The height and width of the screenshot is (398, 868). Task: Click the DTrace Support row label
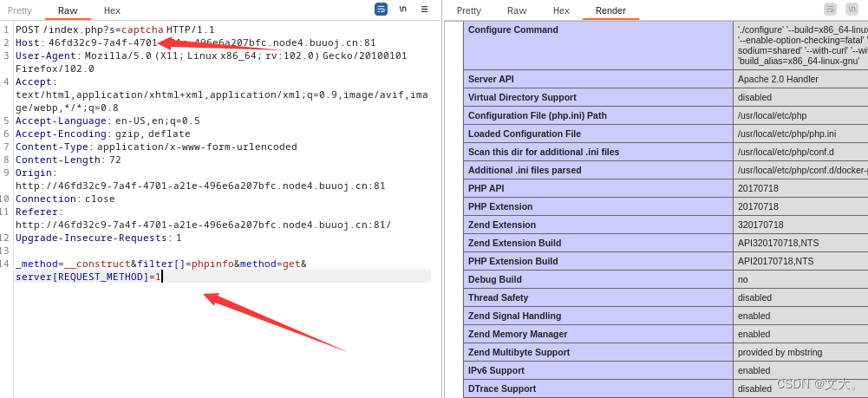502,389
